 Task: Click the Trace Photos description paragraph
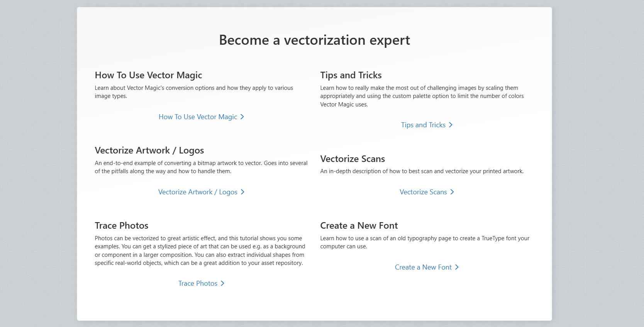(200, 251)
